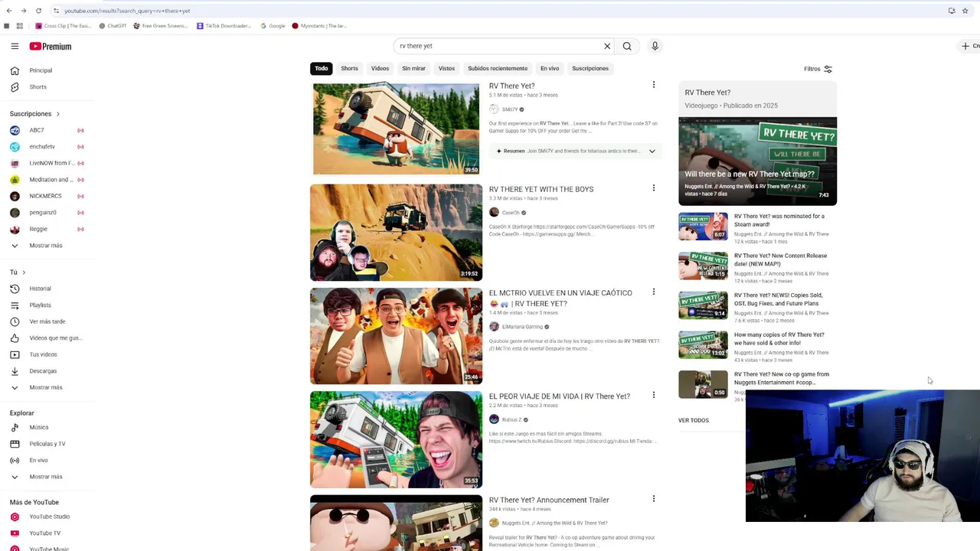Play 'Will there be a new RV There Yet map' video
Image resolution: width=980 pixels, height=551 pixels.
(757, 161)
